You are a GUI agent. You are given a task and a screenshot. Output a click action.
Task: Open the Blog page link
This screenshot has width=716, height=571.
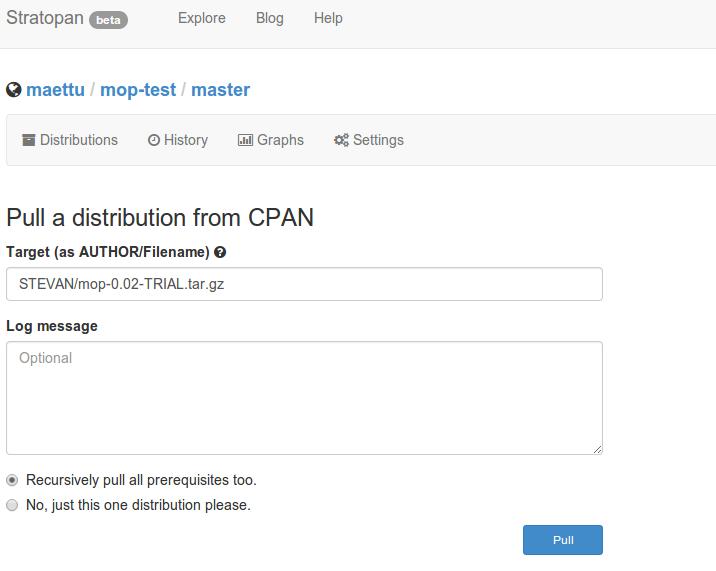click(269, 18)
